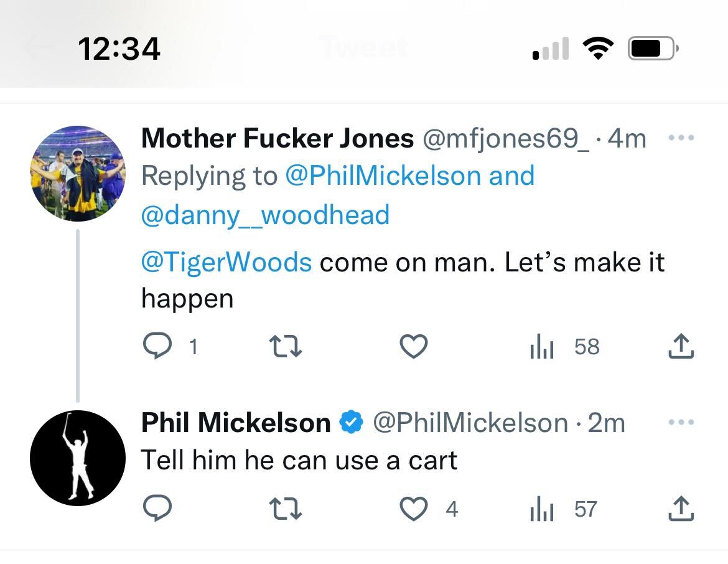Reply to the mfjones69_ tweet
The image size is (728, 564).
157,346
